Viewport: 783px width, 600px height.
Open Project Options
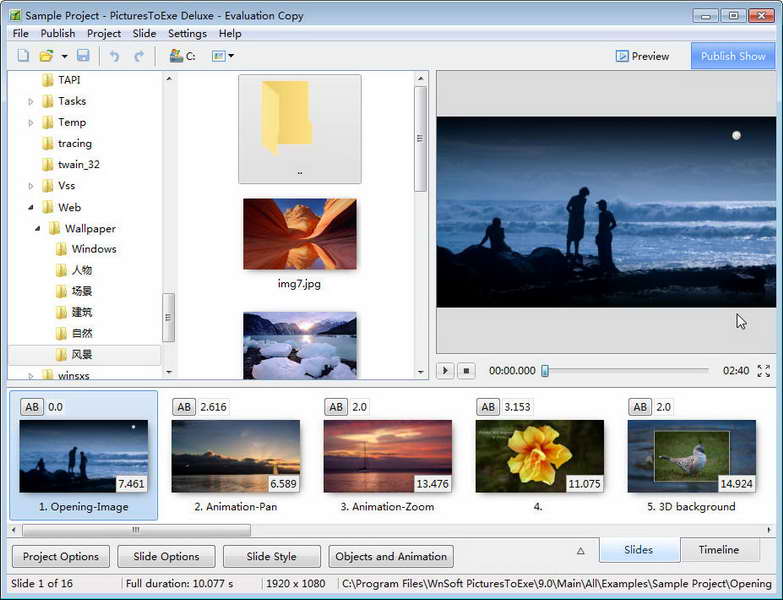pos(61,556)
